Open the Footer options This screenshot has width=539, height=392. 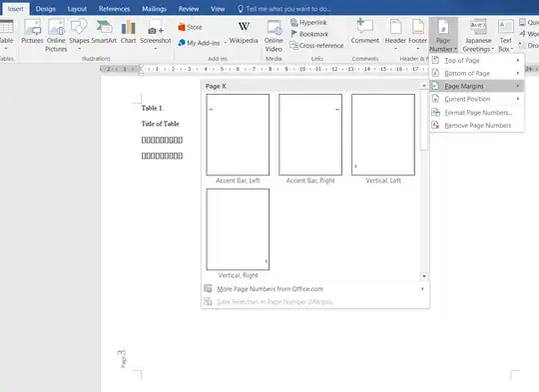pos(417,34)
